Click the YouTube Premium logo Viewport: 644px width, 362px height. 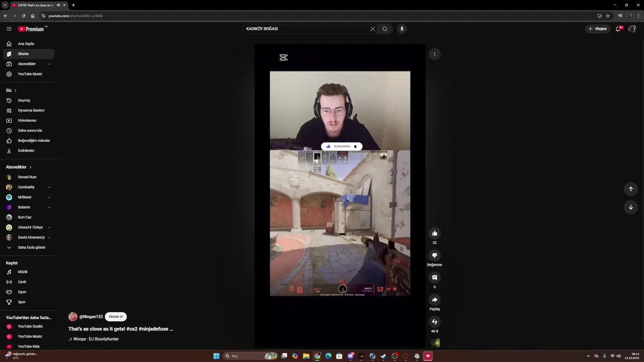[x=31, y=29]
